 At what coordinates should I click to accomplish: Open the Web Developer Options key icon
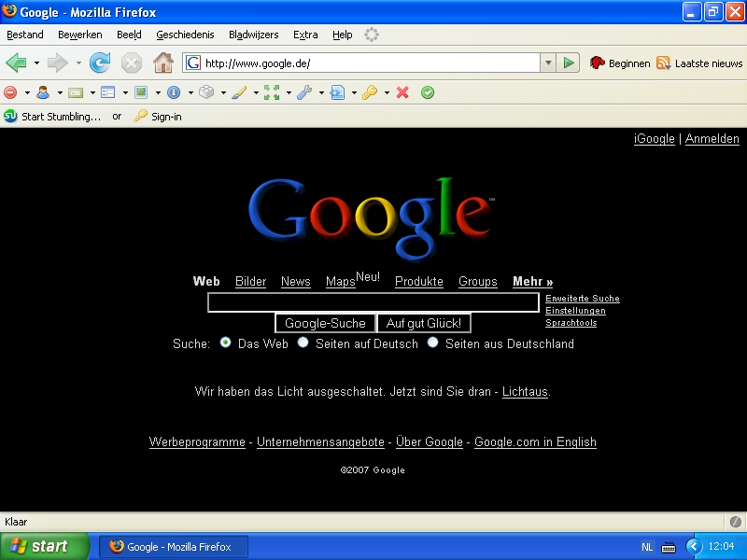370,92
